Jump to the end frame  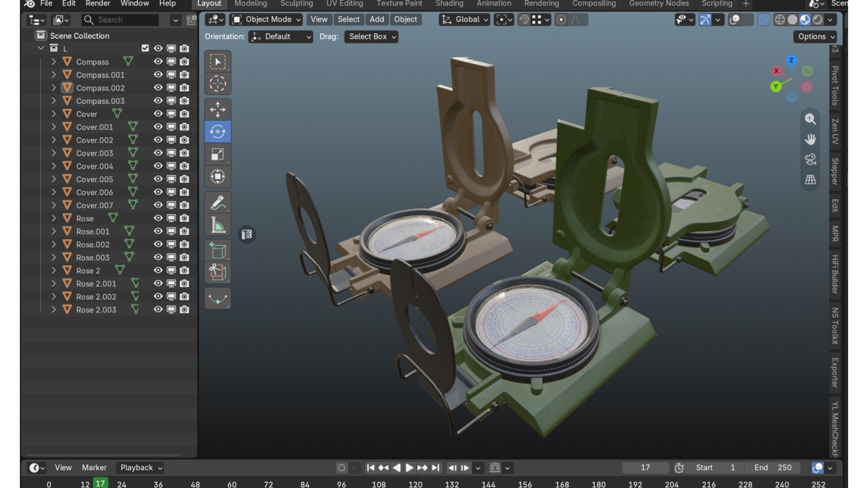pos(435,468)
